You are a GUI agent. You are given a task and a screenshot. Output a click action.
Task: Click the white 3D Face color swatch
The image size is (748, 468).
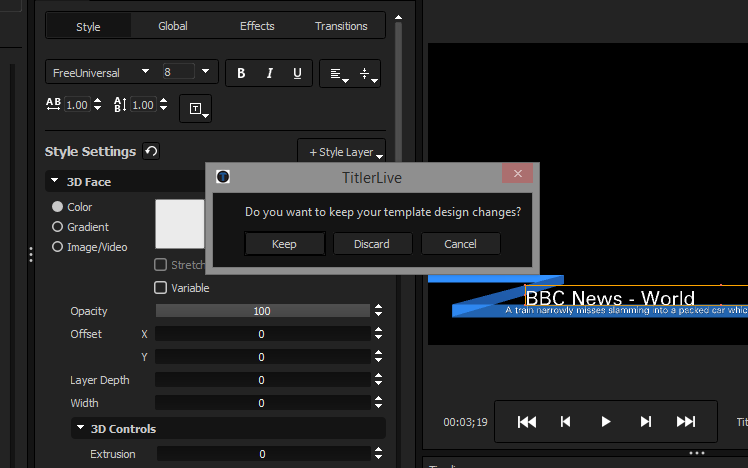[x=180, y=224]
